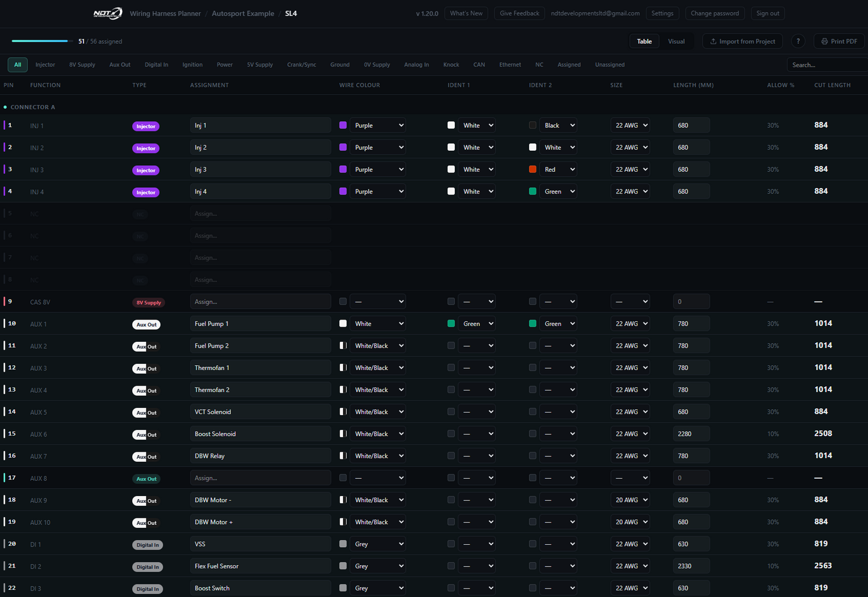The height and width of the screenshot is (597, 868).
Task: Open size dropdown for DBW Motor -
Action: (630, 500)
